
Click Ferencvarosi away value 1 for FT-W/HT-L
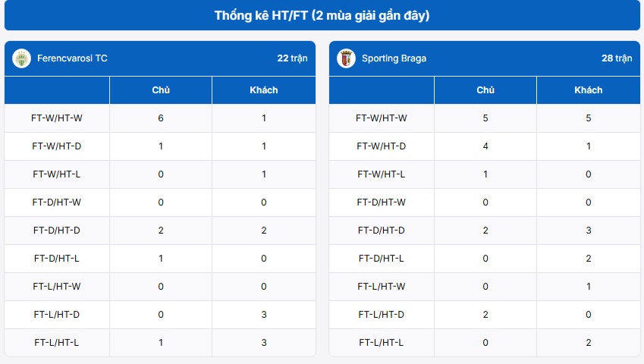[264, 174]
